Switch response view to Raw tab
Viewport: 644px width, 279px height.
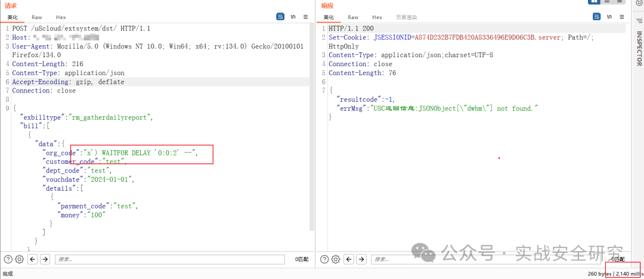pyautogui.click(x=353, y=17)
